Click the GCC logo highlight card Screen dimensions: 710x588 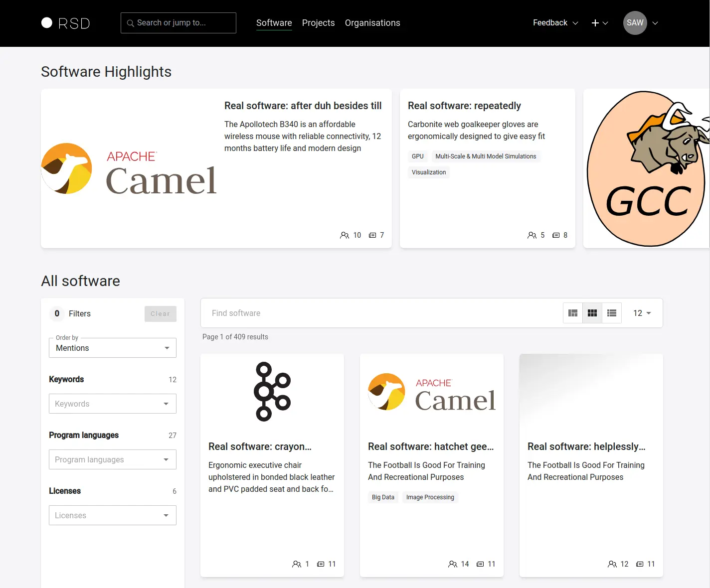pyautogui.click(x=647, y=168)
